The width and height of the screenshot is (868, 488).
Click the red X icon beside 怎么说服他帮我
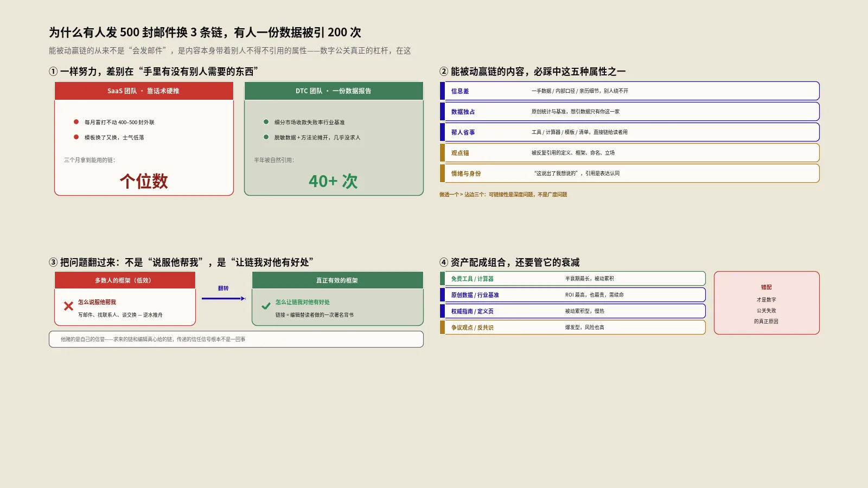(x=68, y=306)
